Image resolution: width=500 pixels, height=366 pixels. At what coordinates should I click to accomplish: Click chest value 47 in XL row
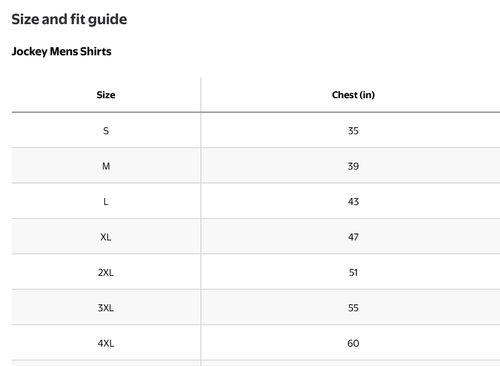point(353,237)
